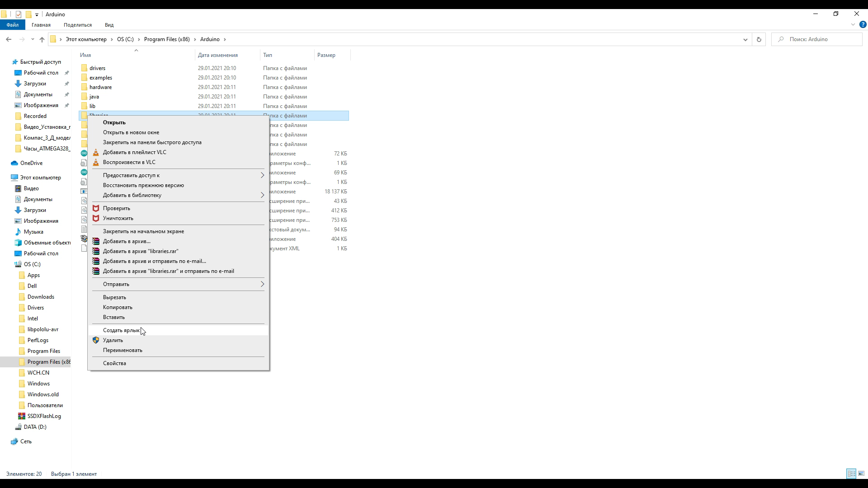Click the Help question mark icon
The width and height of the screenshot is (868, 488).
(x=863, y=25)
